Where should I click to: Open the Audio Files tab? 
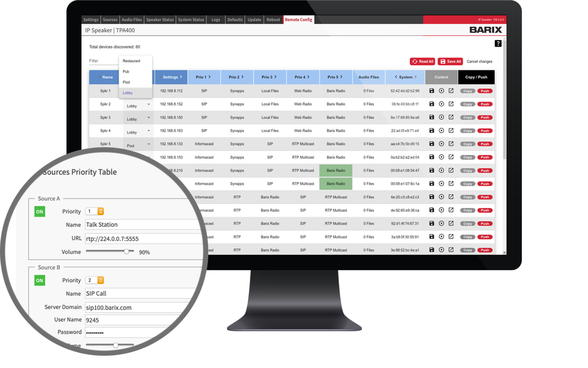point(132,20)
